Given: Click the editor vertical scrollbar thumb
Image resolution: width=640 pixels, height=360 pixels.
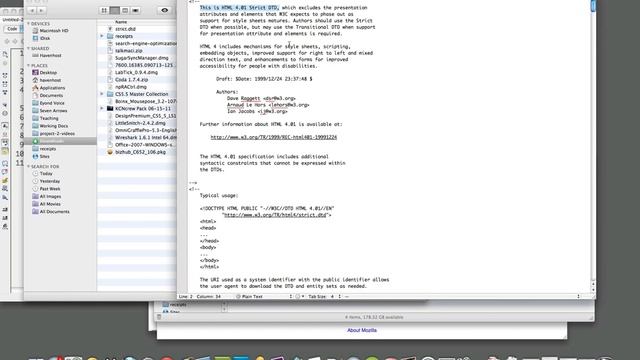Looking at the screenshot, I should (x=593, y=6).
